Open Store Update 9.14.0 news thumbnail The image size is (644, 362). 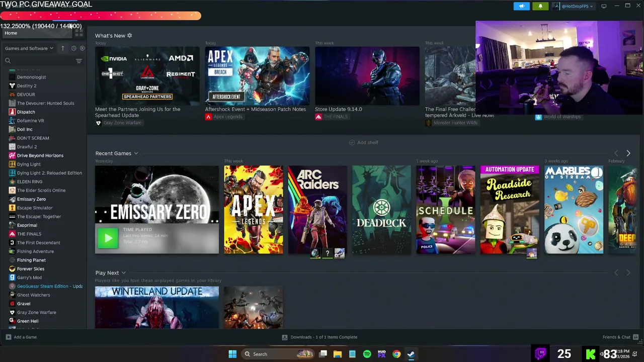pos(367,76)
